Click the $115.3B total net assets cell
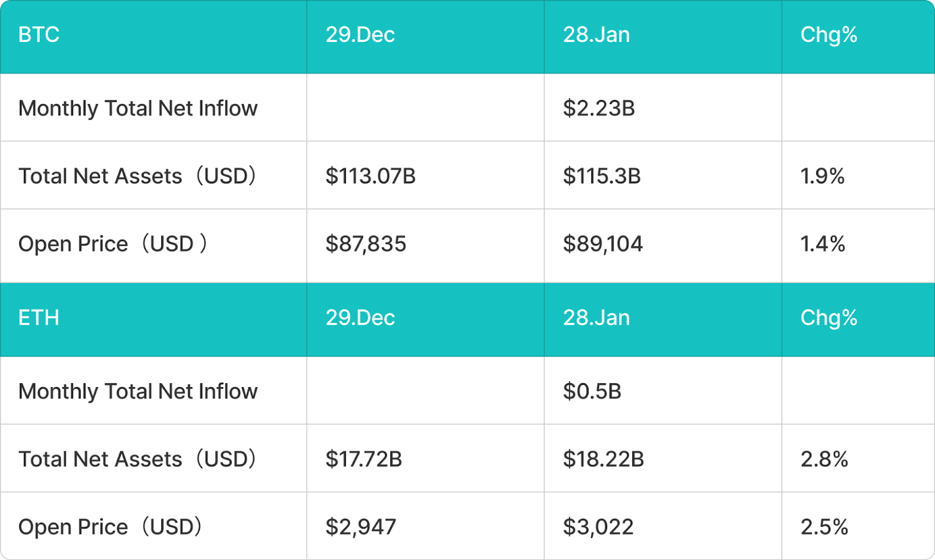This screenshot has width=935, height=560. pos(602,176)
